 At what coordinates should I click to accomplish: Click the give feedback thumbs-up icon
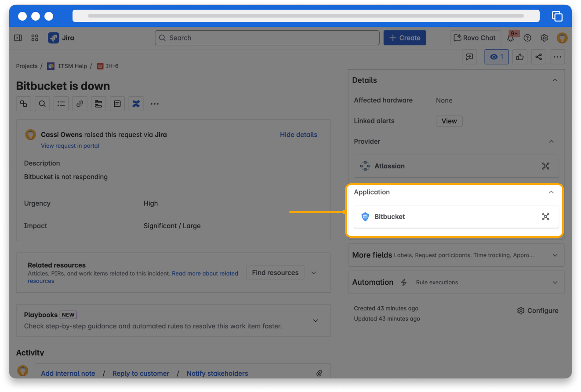point(520,57)
